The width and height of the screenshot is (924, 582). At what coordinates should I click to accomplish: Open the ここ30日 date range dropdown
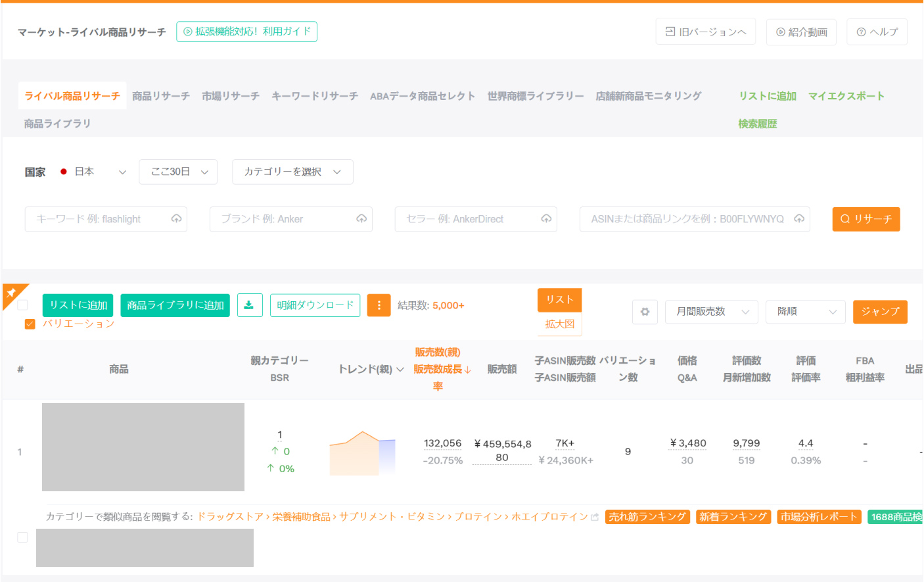click(x=178, y=172)
